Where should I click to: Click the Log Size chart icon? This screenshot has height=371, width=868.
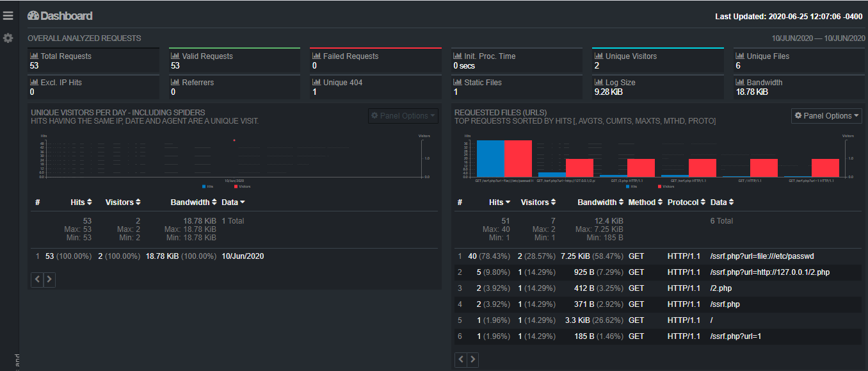(x=599, y=83)
